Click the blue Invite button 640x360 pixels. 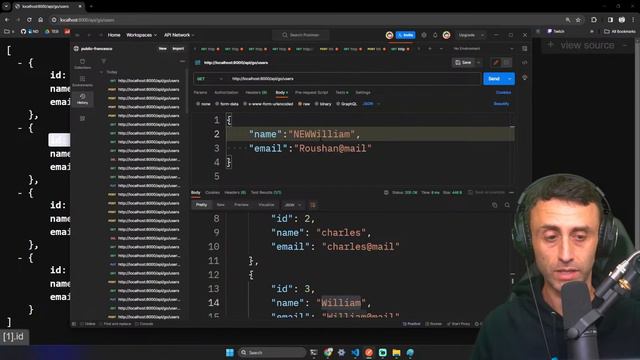[405, 35]
